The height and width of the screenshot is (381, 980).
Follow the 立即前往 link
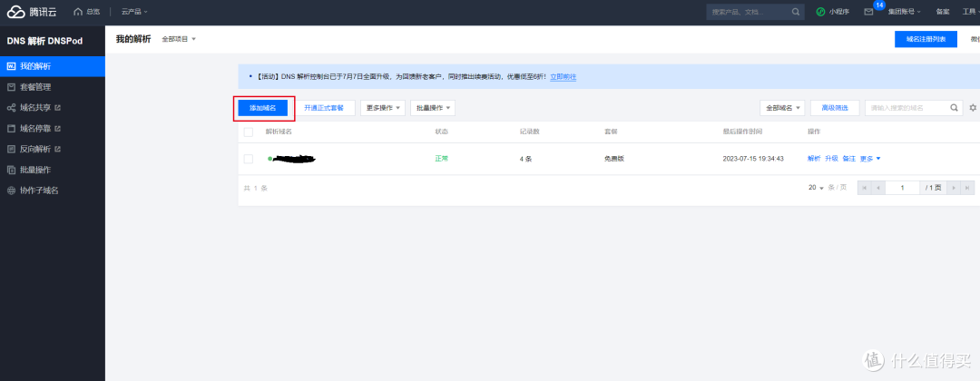(x=563, y=77)
